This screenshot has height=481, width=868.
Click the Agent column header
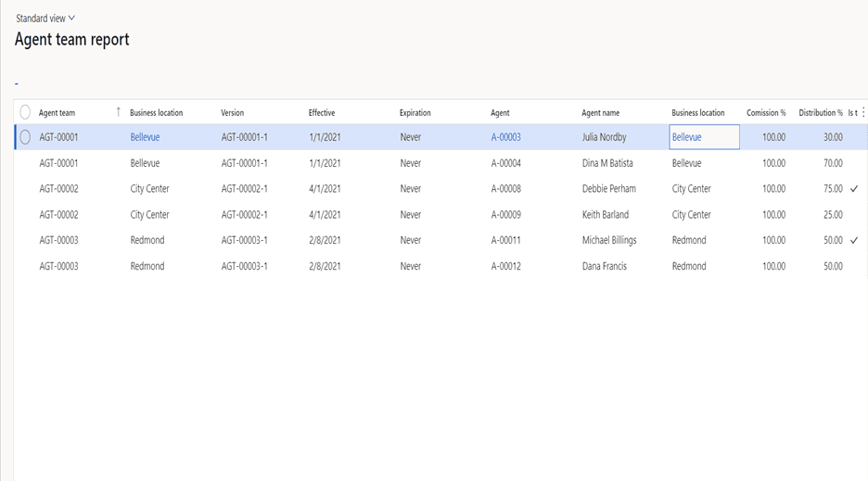[500, 112]
